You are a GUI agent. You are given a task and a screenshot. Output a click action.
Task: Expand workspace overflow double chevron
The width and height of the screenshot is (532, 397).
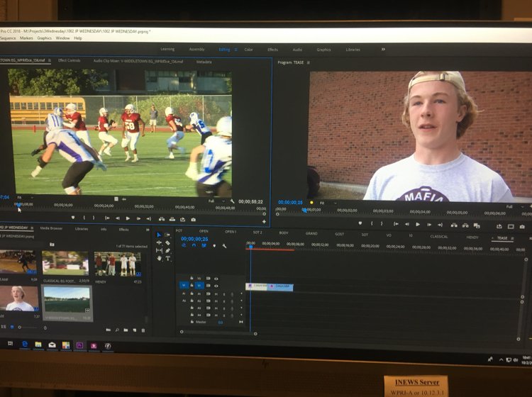tap(383, 50)
